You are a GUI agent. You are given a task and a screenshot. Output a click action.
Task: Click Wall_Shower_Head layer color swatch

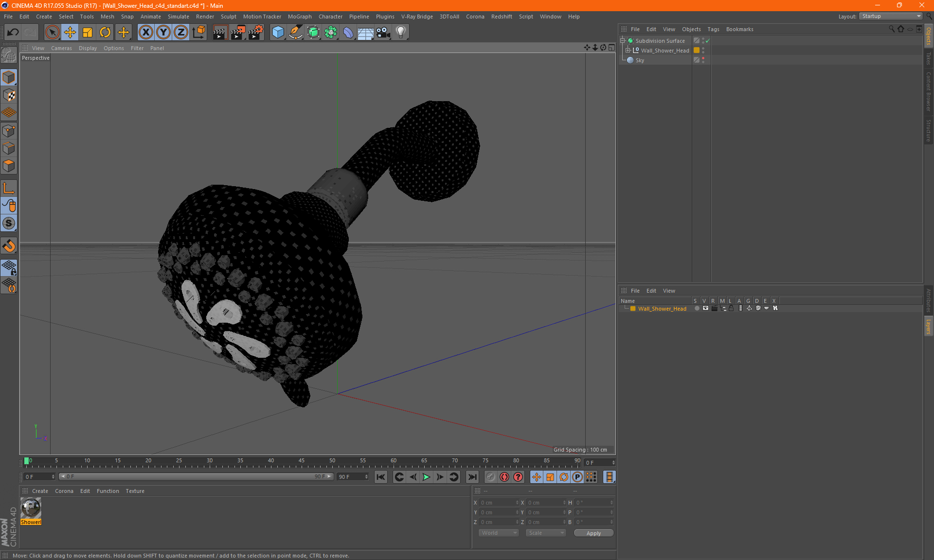[697, 51]
